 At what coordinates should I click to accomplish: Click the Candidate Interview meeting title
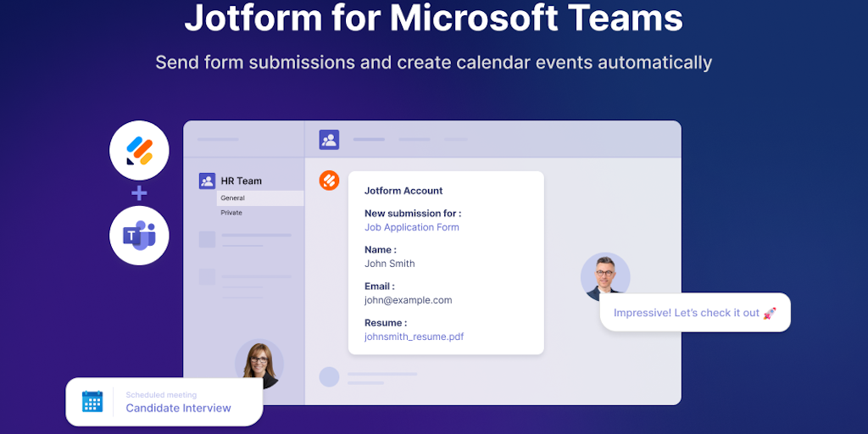(x=178, y=409)
